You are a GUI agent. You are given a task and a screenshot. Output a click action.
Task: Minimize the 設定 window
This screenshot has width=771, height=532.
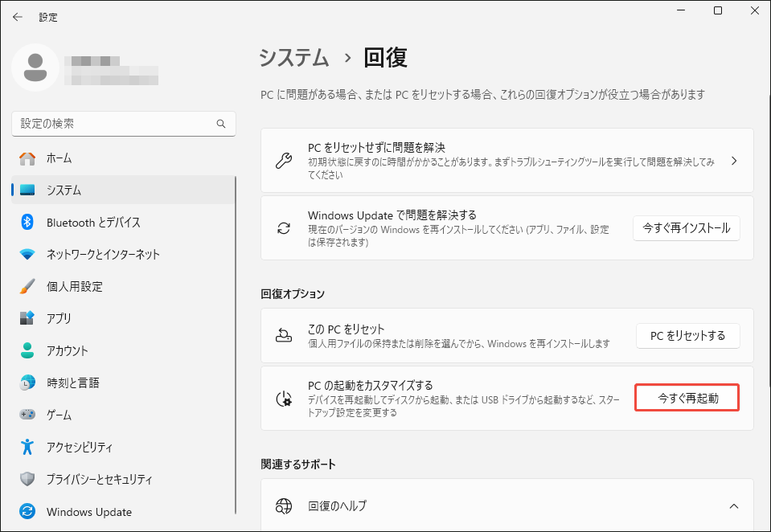tap(681, 10)
